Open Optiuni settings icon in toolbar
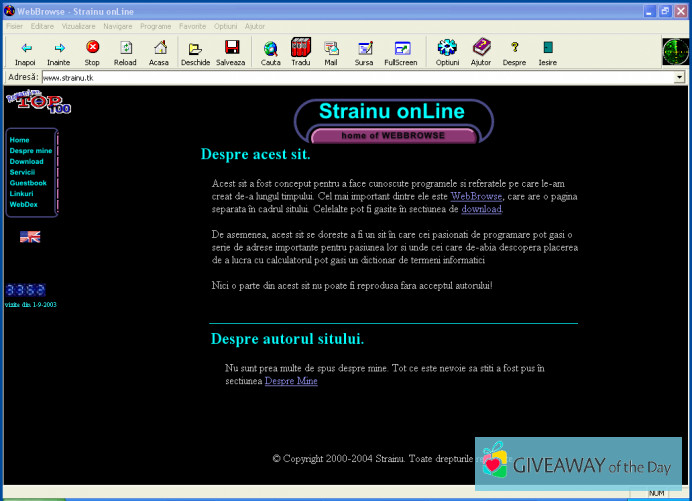 [x=447, y=47]
